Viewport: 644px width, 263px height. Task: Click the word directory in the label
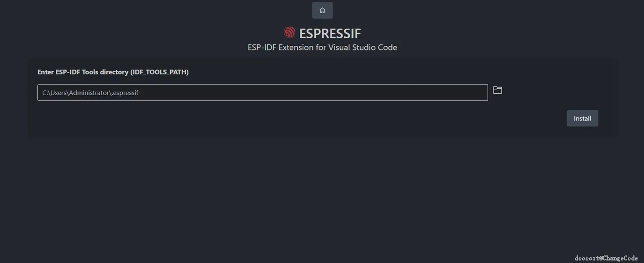(115, 72)
